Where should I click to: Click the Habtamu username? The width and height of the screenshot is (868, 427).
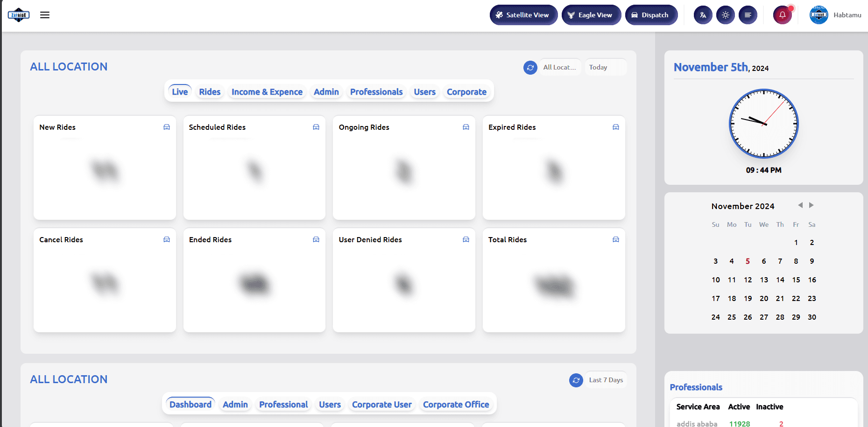coord(847,15)
